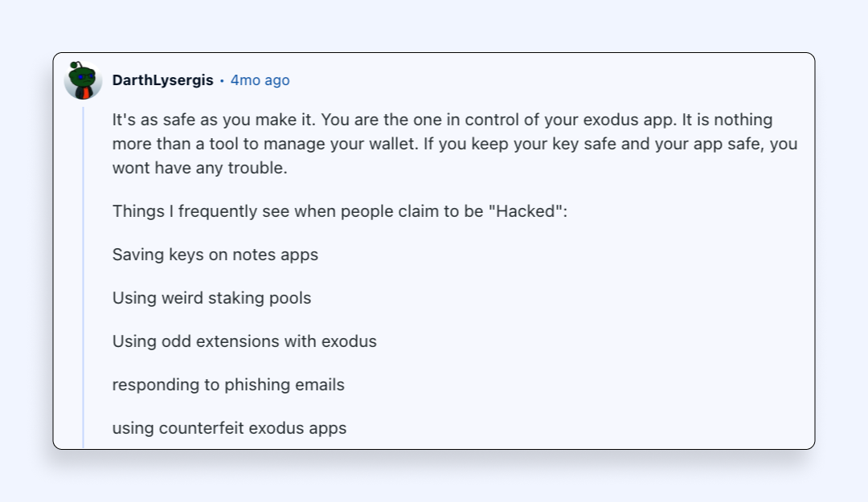Image resolution: width=868 pixels, height=502 pixels.
Task: Click the text "wont have any trouble."
Action: tap(199, 168)
